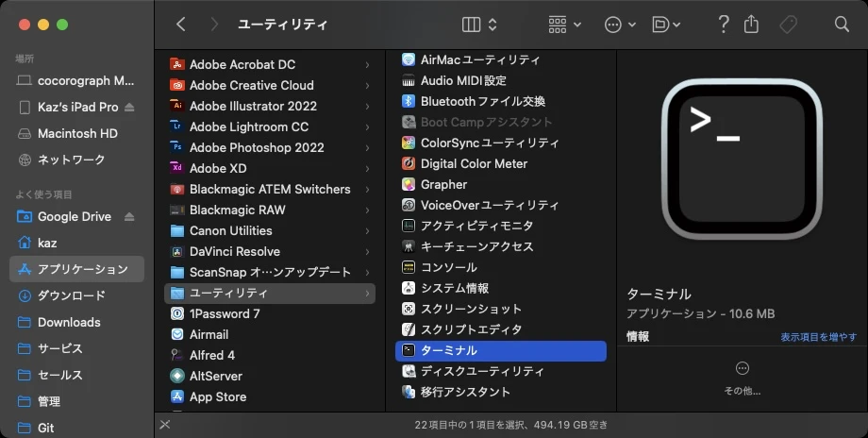Go forward with the right chevron

pyautogui.click(x=214, y=25)
